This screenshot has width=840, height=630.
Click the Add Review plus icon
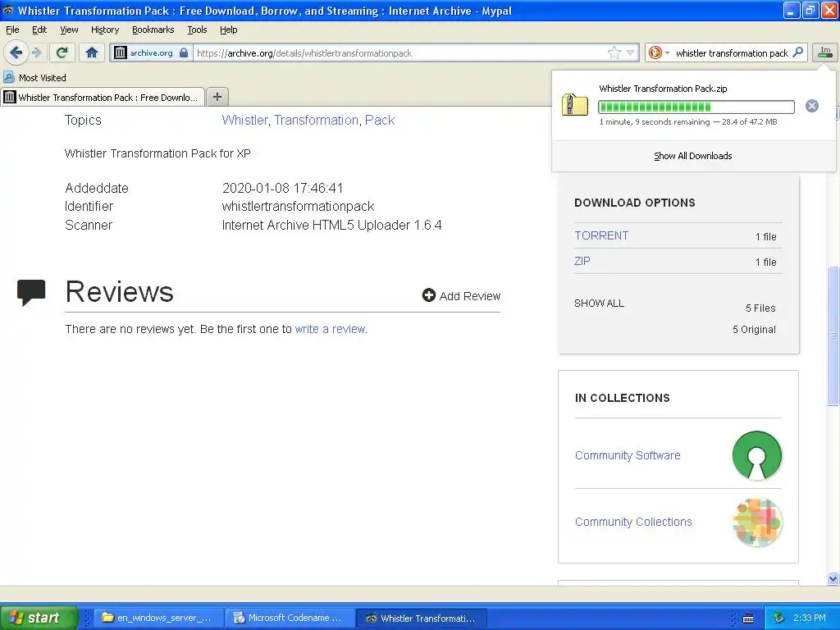pos(428,295)
